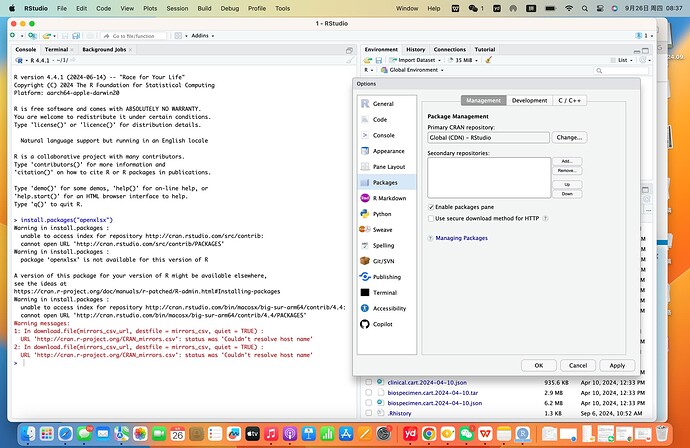Image resolution: width=690 pixels, height=448 pixels.
Task: Open the Pane Layout options section
Action: (389, 167)
